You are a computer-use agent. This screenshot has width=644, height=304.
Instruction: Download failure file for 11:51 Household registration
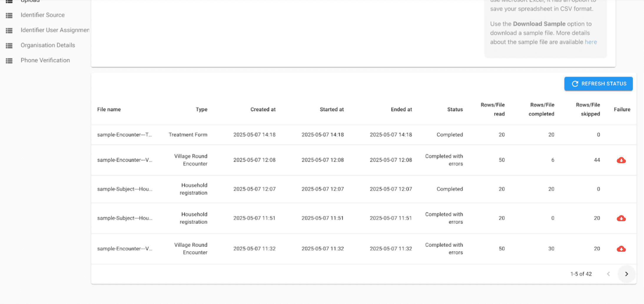pos(621,218)
